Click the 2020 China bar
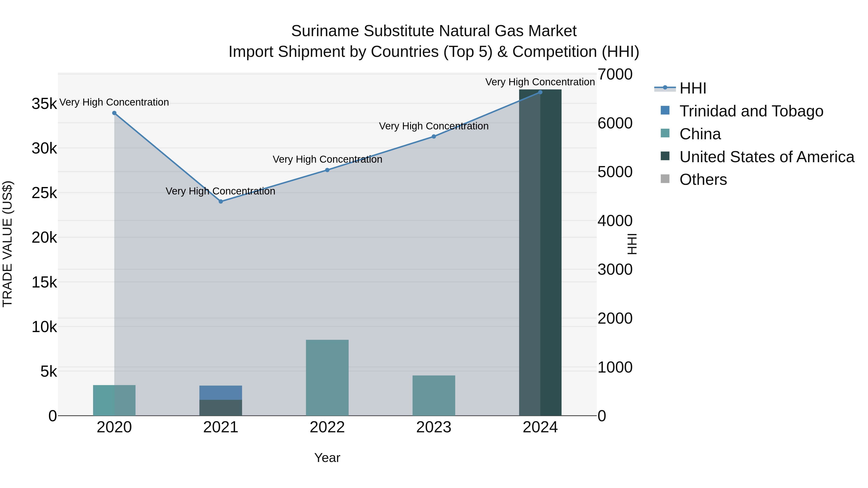868x488 pixels. (x=114, y=401)
